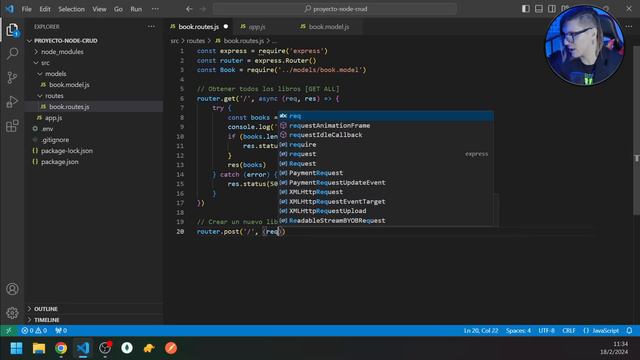Image resolution: width=640 pixels, height=360 pixels.
Task: Expand the TIMELINE section
Action: tap(46, 320)
